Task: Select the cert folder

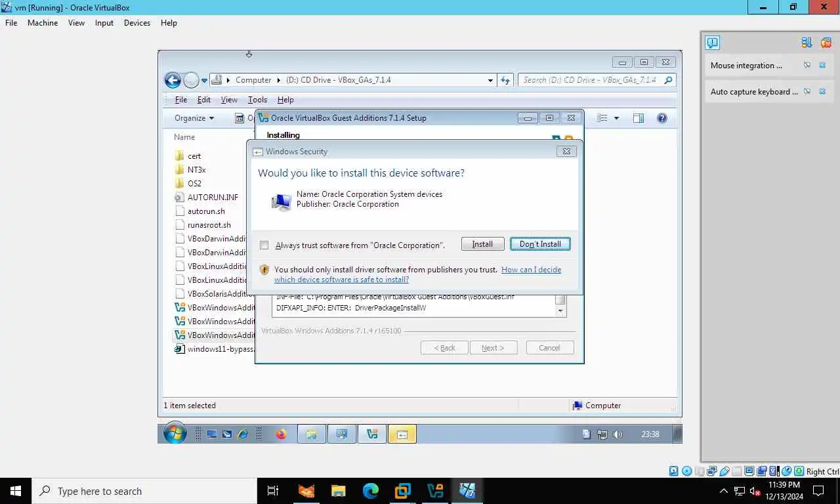Action: point(188,156)
